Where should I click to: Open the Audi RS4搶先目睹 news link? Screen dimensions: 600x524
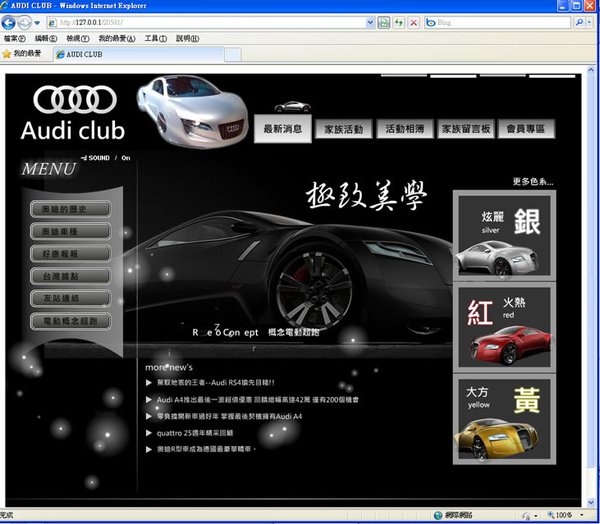(x=215, y=382)
